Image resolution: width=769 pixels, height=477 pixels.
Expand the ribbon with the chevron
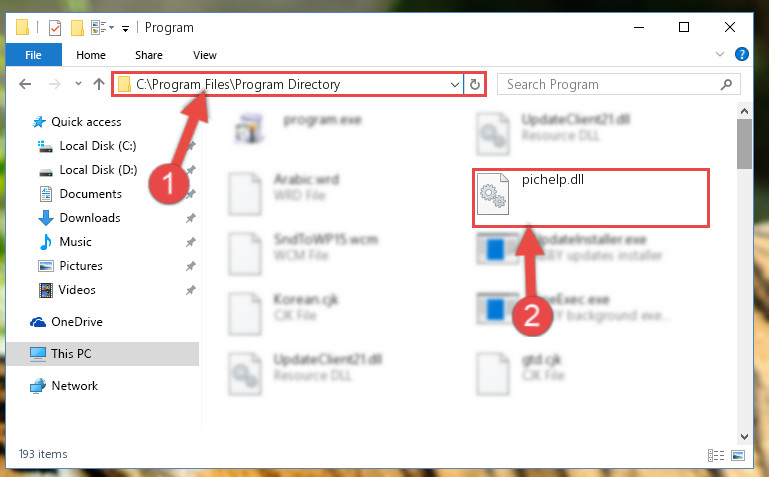[x=720, y=54]
